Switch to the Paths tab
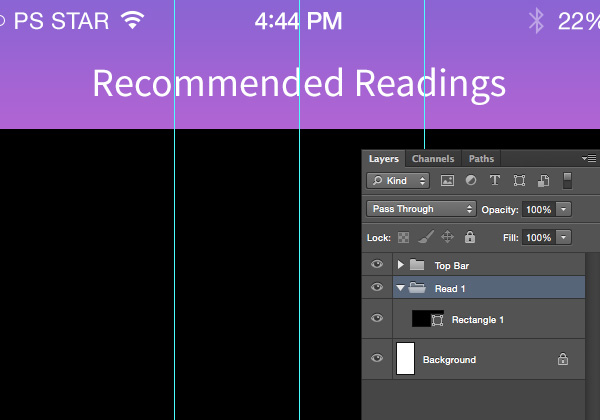600x420 pixels. tap(481, 158)
